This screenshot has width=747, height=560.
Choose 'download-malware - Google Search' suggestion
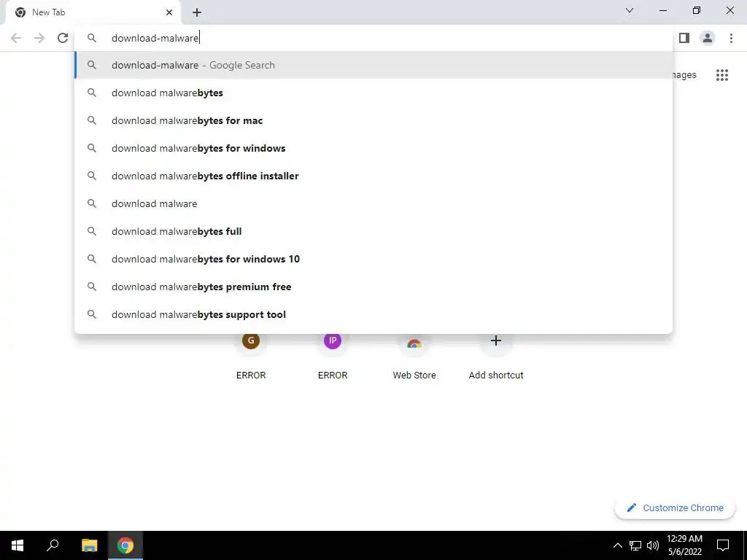coord(373,65)
